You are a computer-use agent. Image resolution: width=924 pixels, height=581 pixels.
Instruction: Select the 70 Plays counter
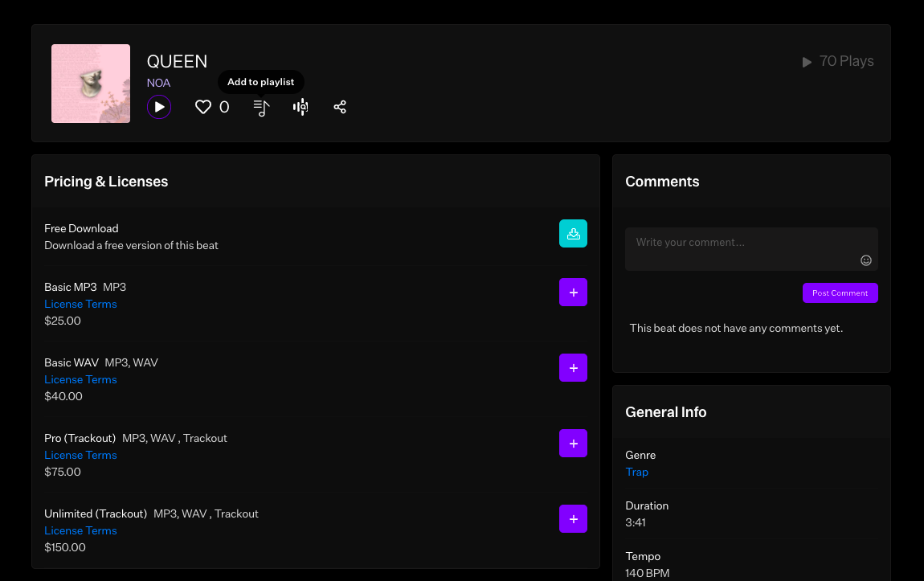[838, 61]
